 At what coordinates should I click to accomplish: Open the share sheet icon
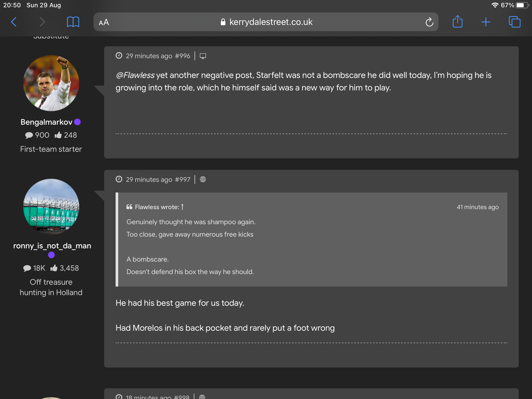pyautogui.click(x=457, y=22)
